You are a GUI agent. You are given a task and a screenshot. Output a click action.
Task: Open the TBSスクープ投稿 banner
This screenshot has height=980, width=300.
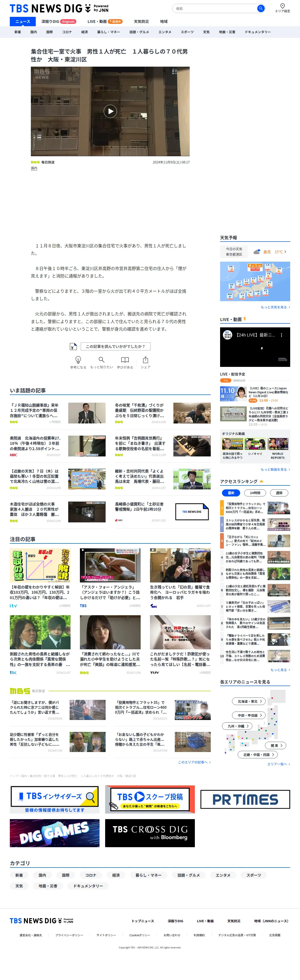[150, 799]
